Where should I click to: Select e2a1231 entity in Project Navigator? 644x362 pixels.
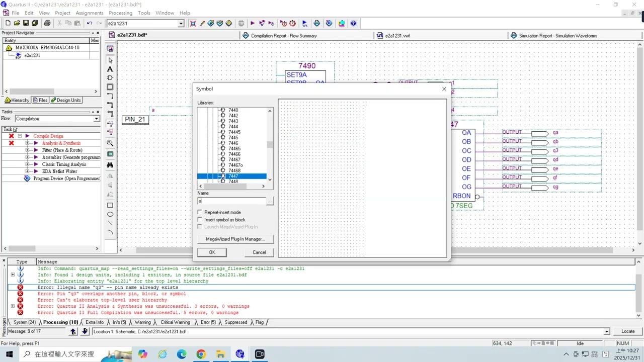32,55
